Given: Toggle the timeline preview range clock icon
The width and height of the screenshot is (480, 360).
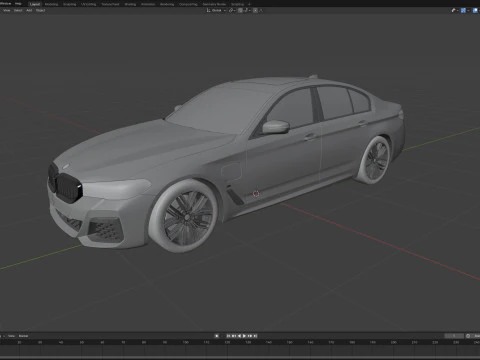Looking at the screenshot, I should coord(468,336).
